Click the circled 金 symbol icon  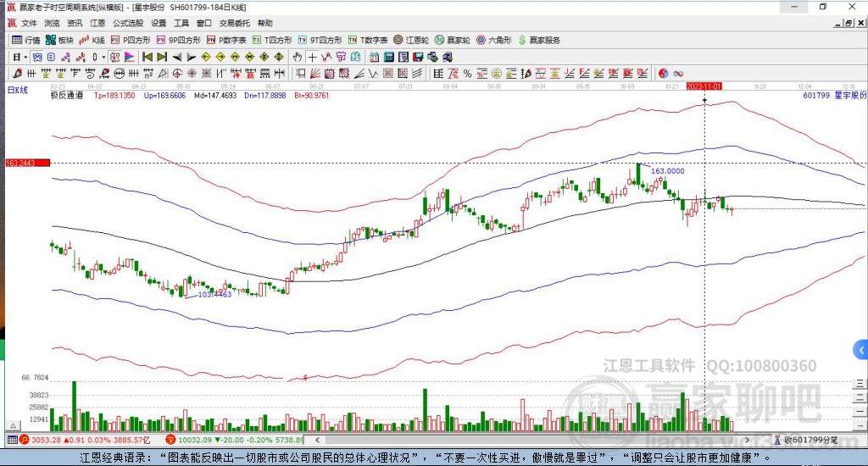click(x=497, y=74)
